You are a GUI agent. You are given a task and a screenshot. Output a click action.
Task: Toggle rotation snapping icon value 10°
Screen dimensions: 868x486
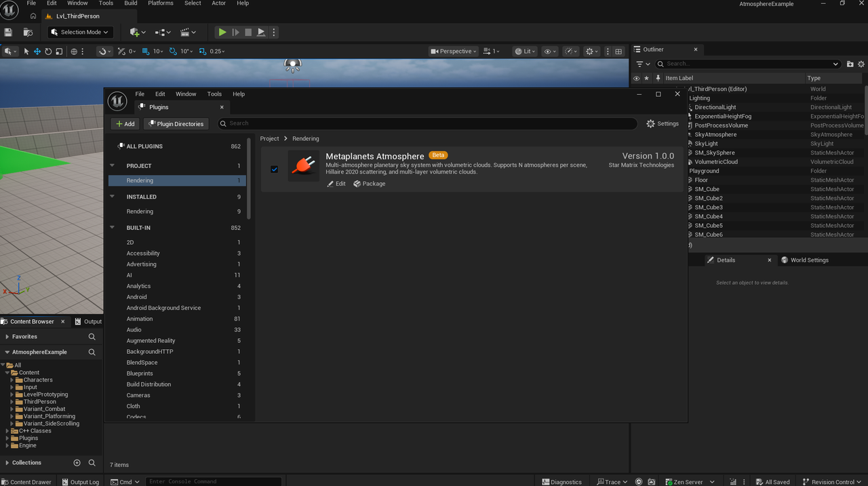[174, 51]
